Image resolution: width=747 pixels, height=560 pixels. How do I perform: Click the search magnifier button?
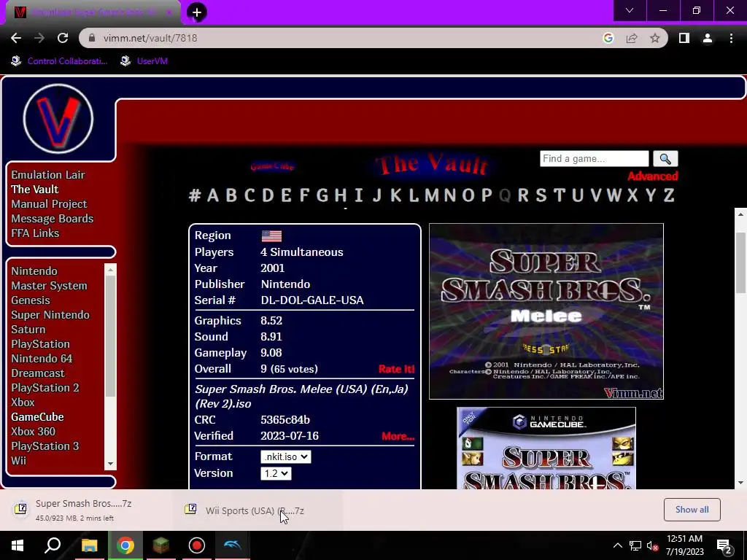pos(665,158)
